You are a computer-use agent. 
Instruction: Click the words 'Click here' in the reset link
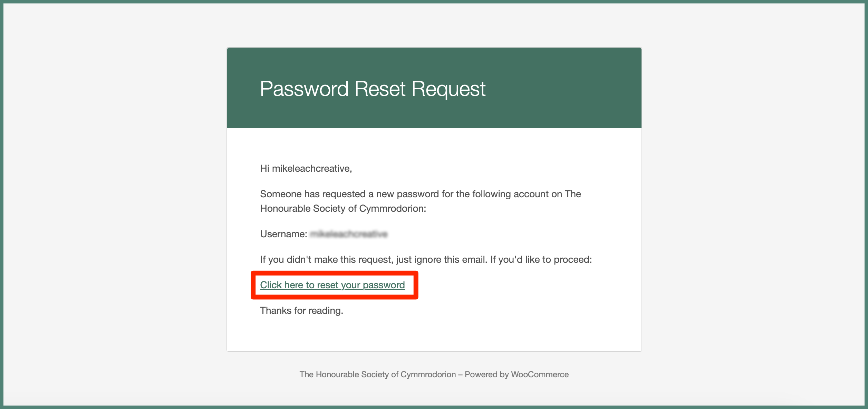click(281, 285)
